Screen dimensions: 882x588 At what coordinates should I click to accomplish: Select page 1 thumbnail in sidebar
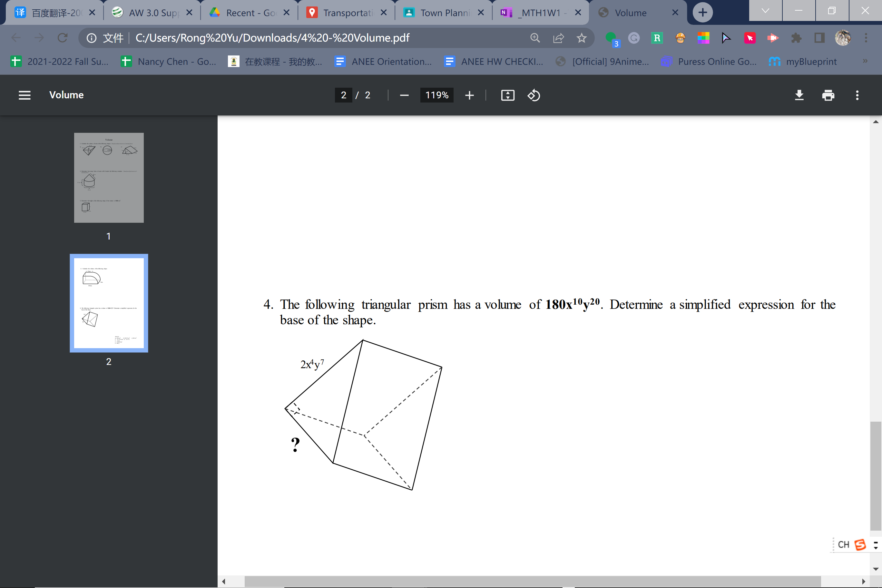pos(109,178)
